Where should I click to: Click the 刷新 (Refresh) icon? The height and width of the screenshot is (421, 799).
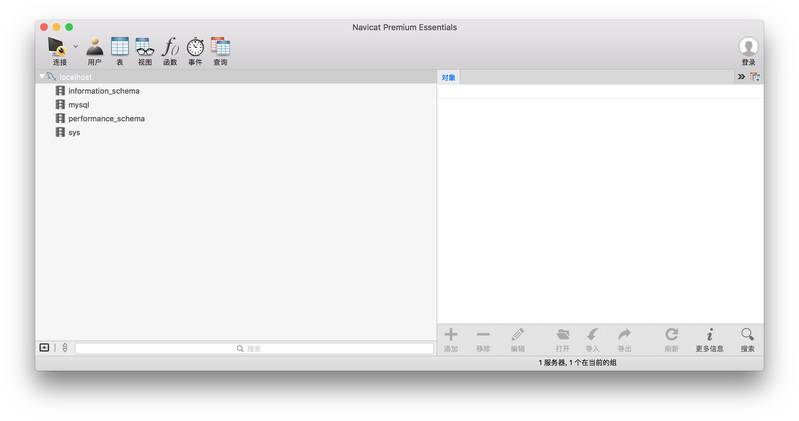coord(672,335)
